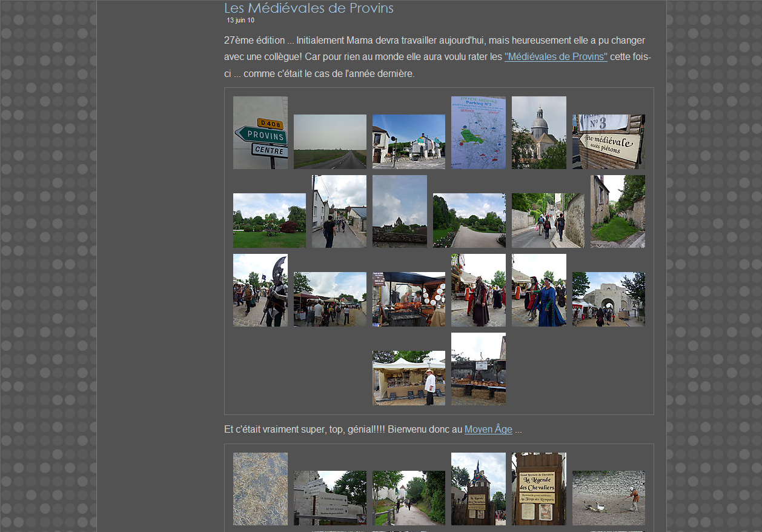This screenshot has height=532, width=762.
Task: Enlarge the grassy alley between stone walls
Action: 618,211
